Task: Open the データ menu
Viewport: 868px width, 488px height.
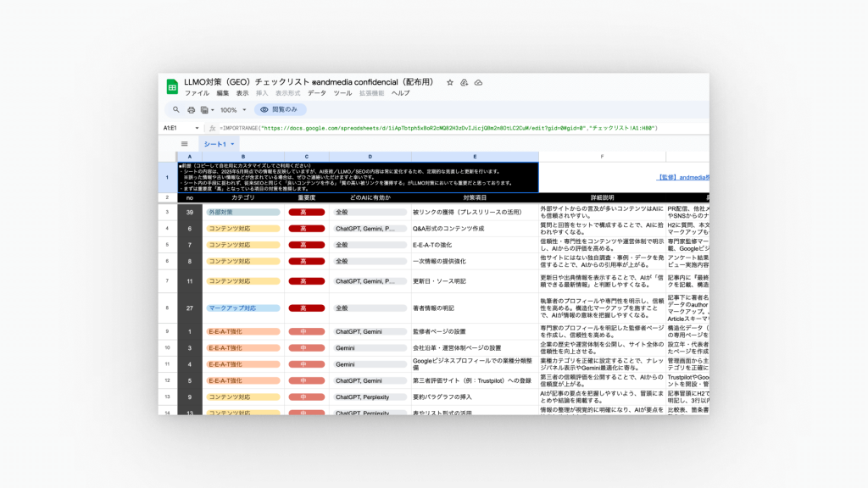Action: (x=317, y=93)
